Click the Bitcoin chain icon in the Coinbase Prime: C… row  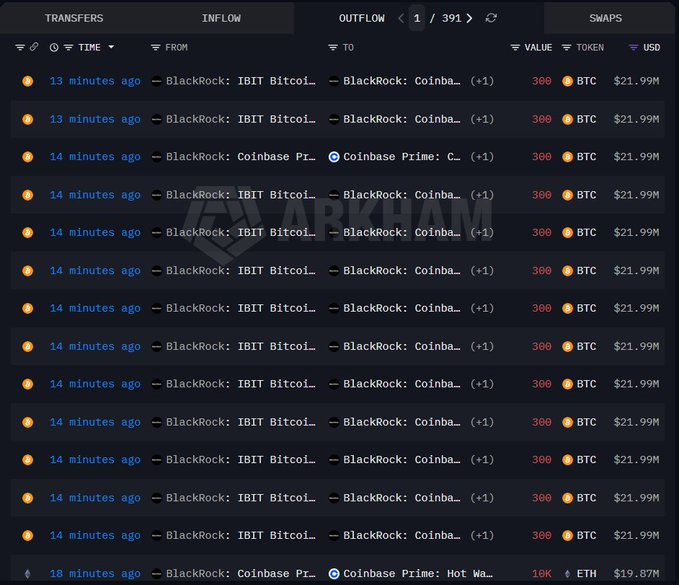coord(28,157)
